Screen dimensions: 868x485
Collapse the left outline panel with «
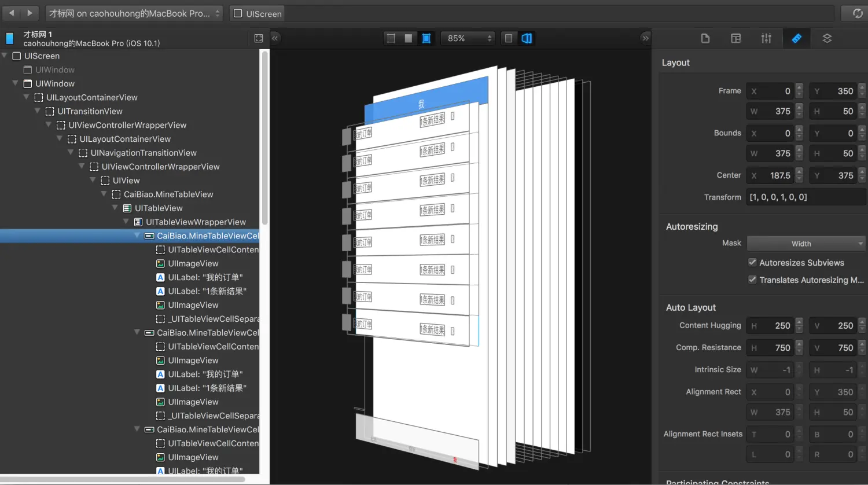pyautogui.click(x=275, y=38)
